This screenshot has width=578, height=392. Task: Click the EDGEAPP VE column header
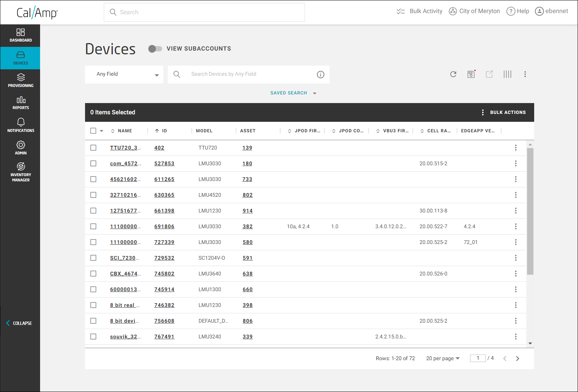478,131
